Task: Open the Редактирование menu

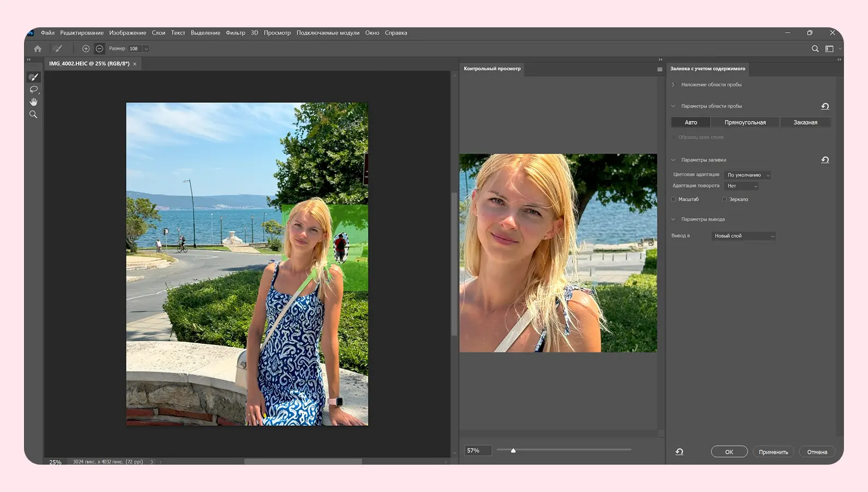Action: (82, 33)
